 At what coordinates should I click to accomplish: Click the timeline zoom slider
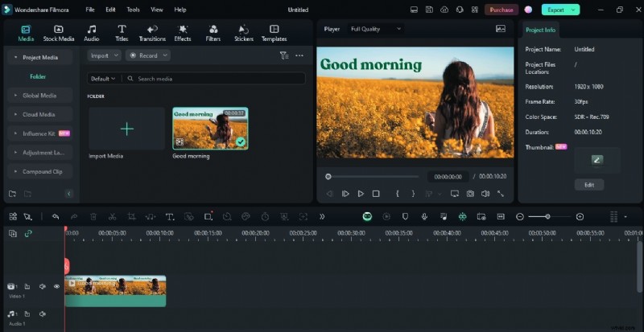point(548,216)
